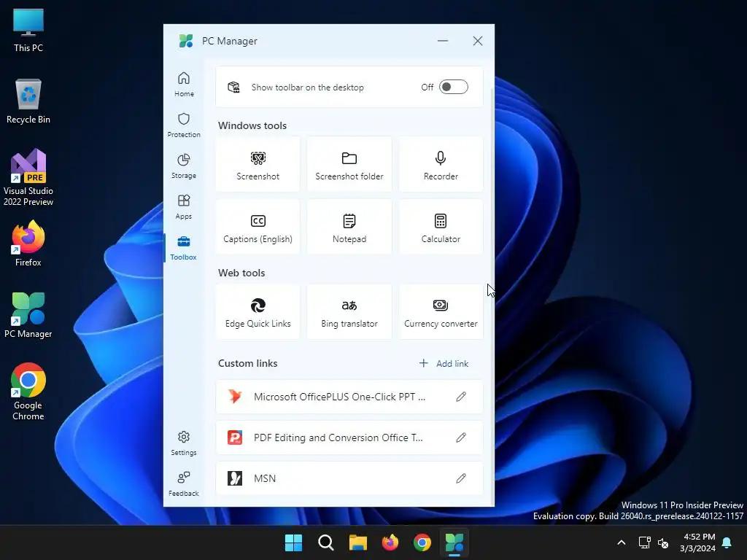Open Notepad from Windows tools
This screenshot has width=747, height=560.
349,227
